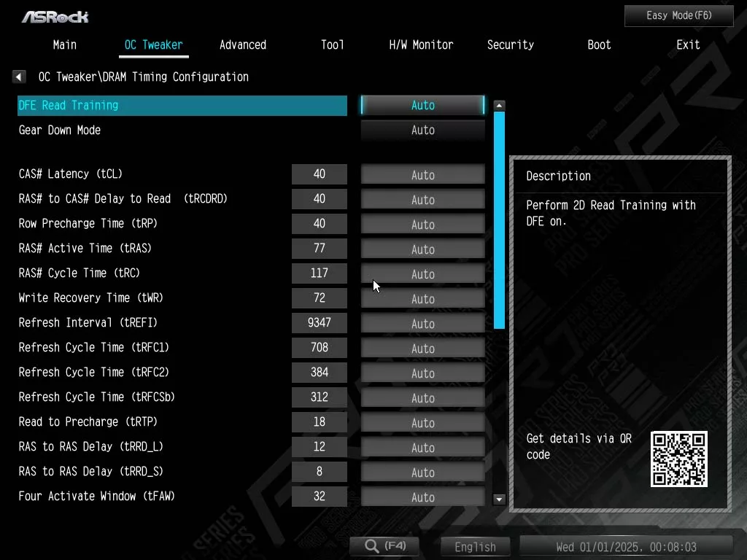The image size is (747, 560).
Task: Click the vertical scrollbar thumb
Action: point(499,220)
